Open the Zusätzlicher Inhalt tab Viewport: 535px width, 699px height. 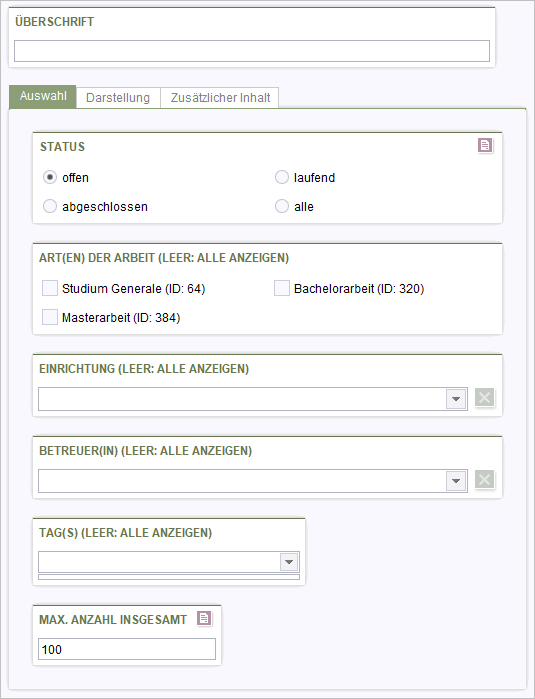(x=220, y=98)
